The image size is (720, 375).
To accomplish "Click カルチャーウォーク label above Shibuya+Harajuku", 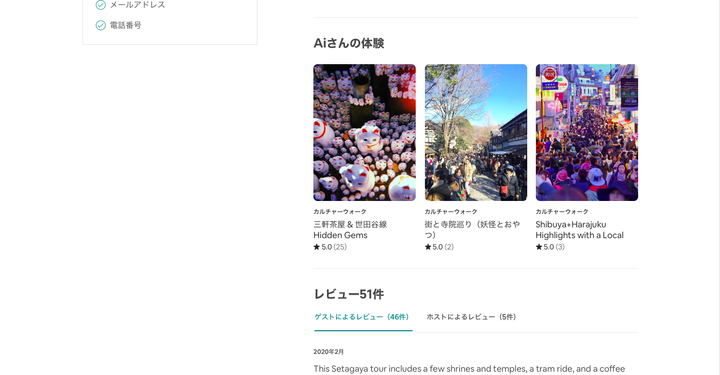I will [562, 212].
